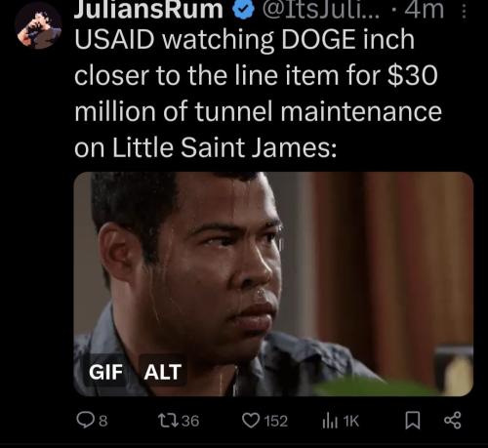488x448 pixels.
Task: Show the ALT description badge
Action: click(163, 372)
